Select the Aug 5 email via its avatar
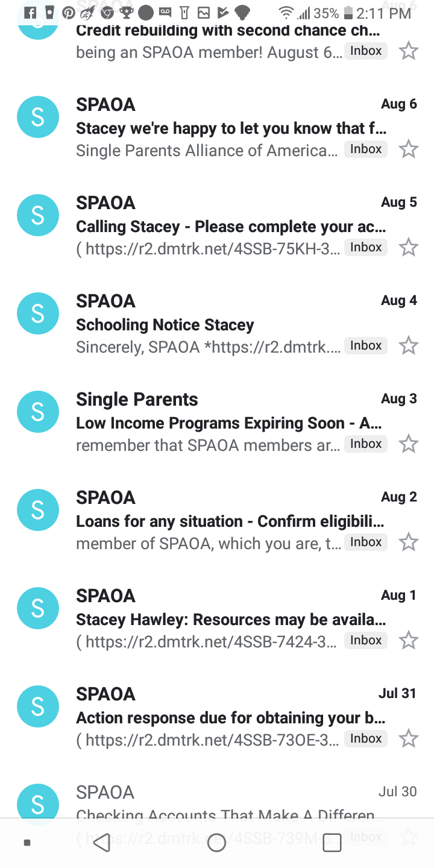This screenshot has height=868, width=434. (x=38, y=215)
